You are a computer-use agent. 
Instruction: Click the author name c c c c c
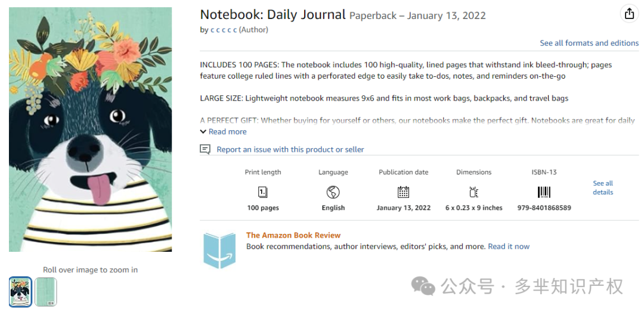[224, 30]
